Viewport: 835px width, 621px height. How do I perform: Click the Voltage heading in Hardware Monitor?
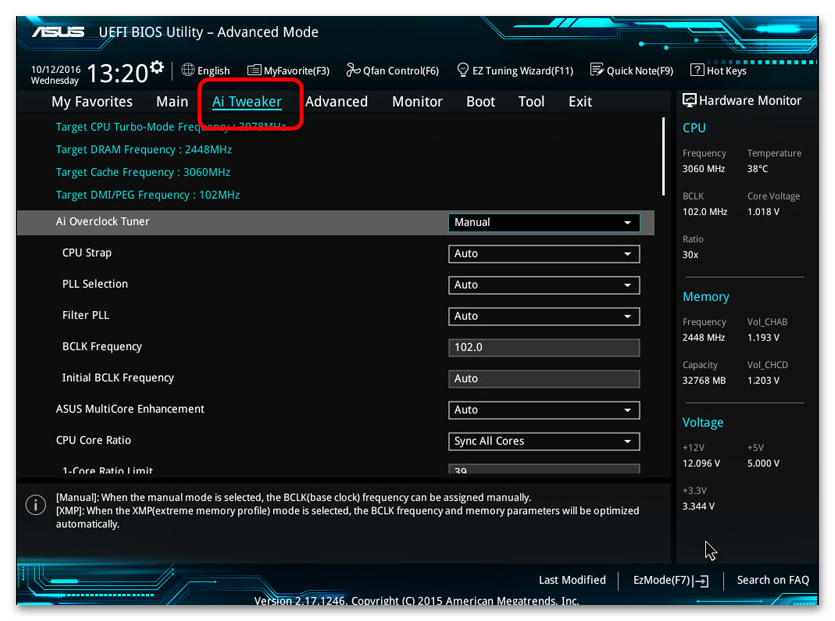tap(703, 422)
